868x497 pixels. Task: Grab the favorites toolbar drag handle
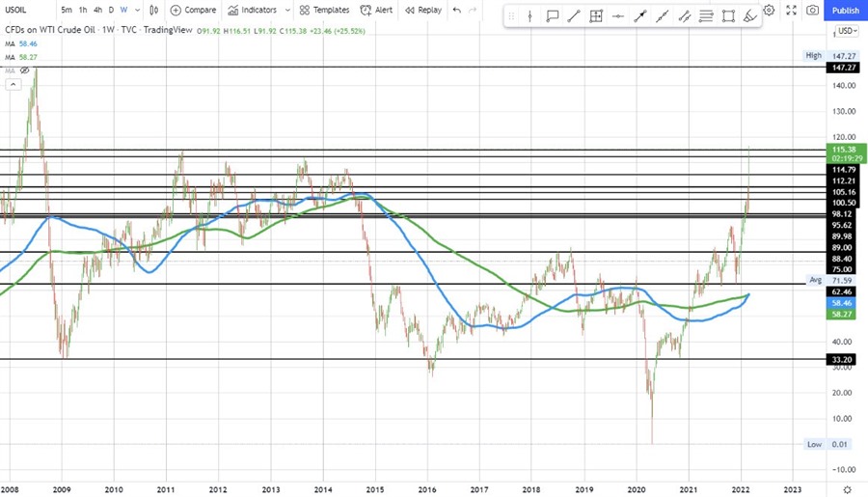coord(511,16)
